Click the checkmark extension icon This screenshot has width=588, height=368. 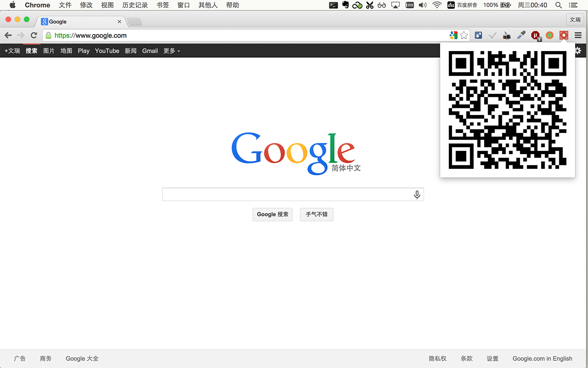[x=492, y=35]
